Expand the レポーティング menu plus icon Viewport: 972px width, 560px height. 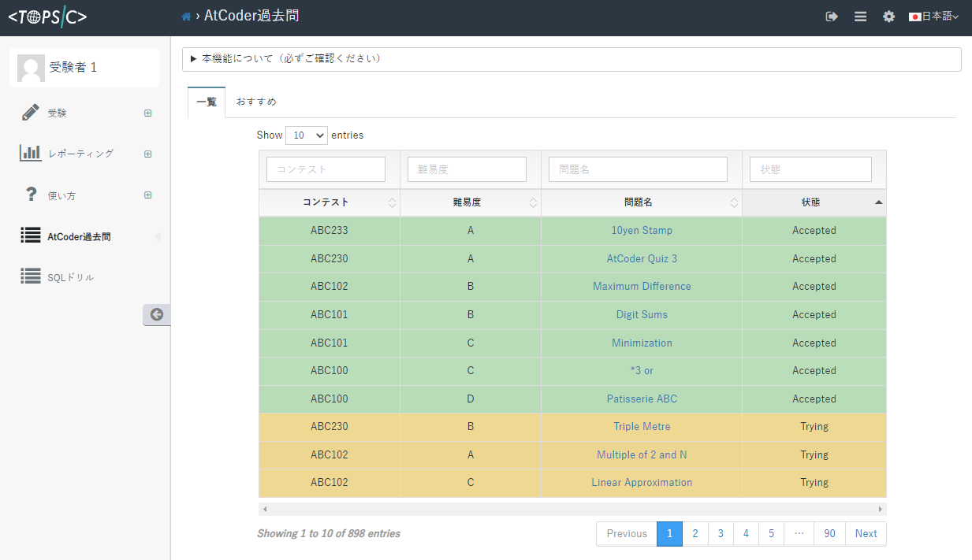pyautogui.click(x=147, y=154)
